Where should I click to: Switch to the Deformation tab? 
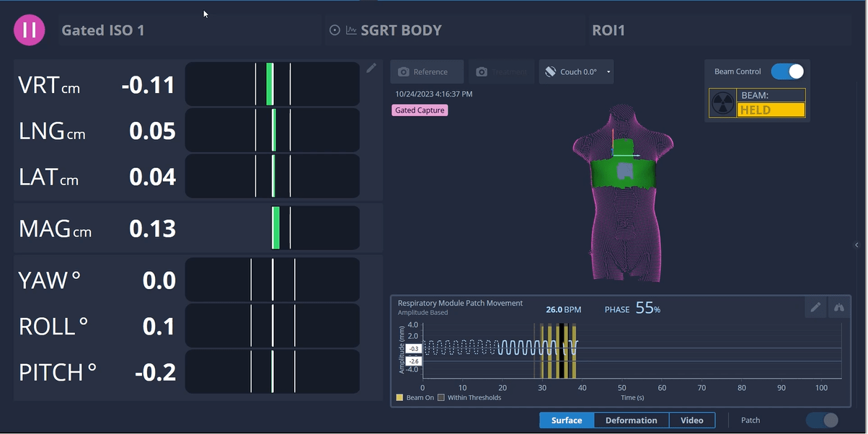[630, 420]
